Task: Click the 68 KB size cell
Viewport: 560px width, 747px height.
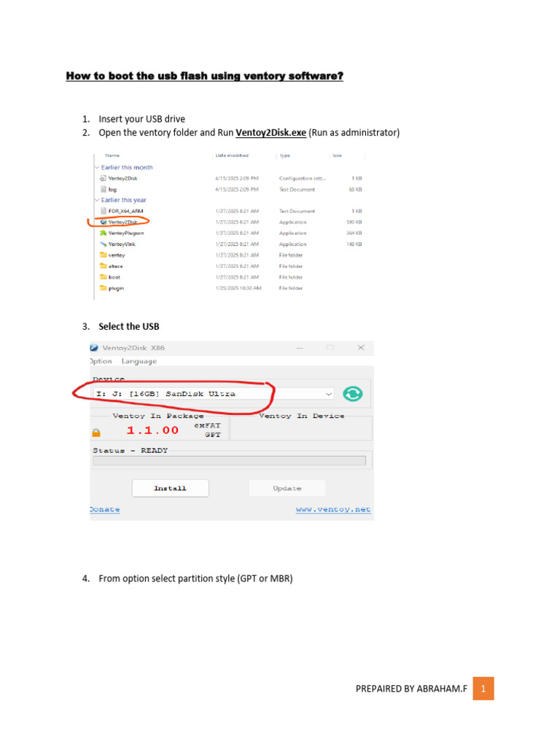Action: [x=355, y=189]
